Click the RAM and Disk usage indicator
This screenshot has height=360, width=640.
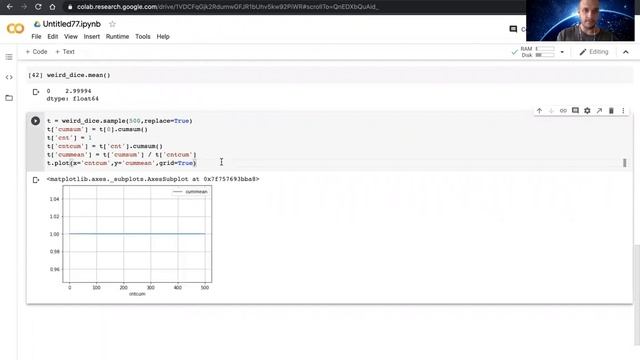pyautogui.click(x=538, y=52)
